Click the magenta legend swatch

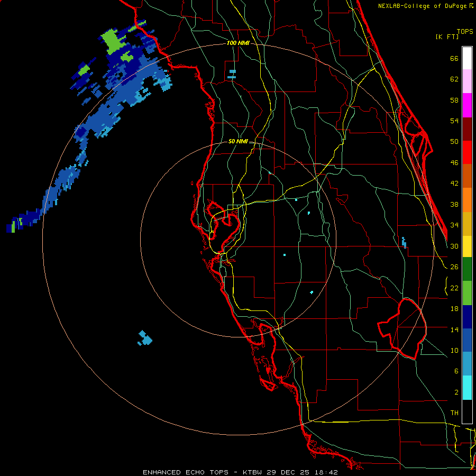click(x=467, y=105)
